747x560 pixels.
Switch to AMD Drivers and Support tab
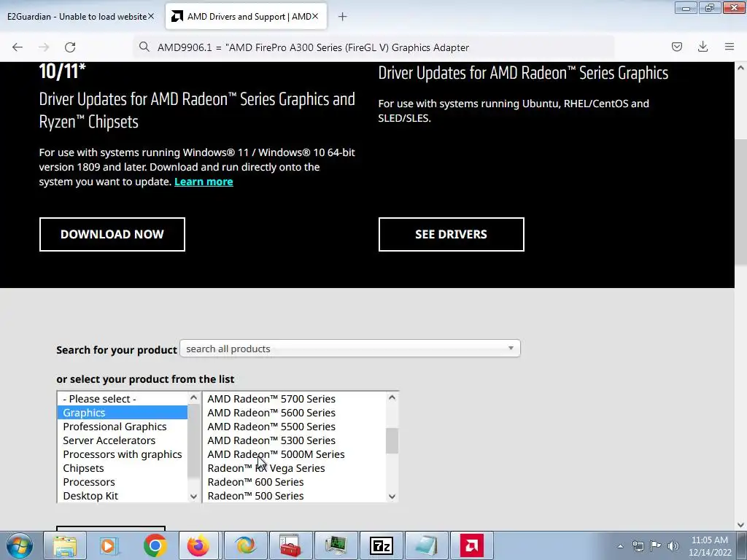(x=246, y=16)
